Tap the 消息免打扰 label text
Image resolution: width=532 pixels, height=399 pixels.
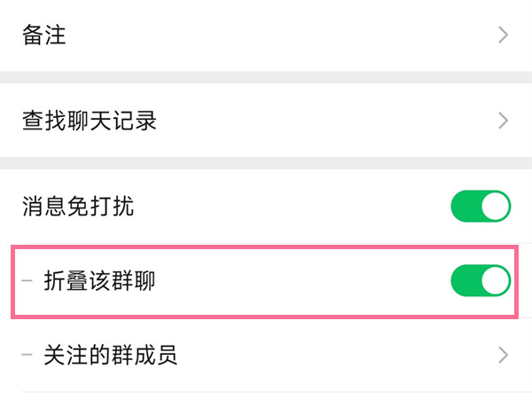coord(78,207)
